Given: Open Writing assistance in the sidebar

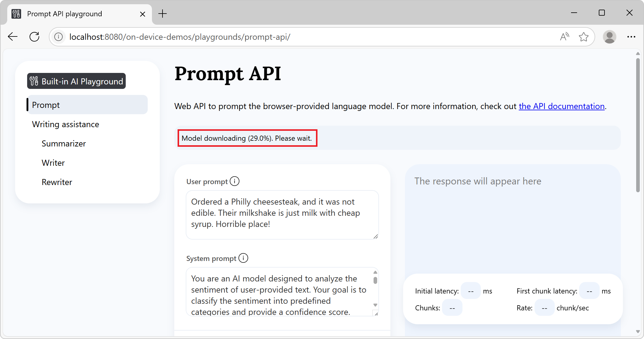Looking at the screenshot, I should click(x=65, y=124).
